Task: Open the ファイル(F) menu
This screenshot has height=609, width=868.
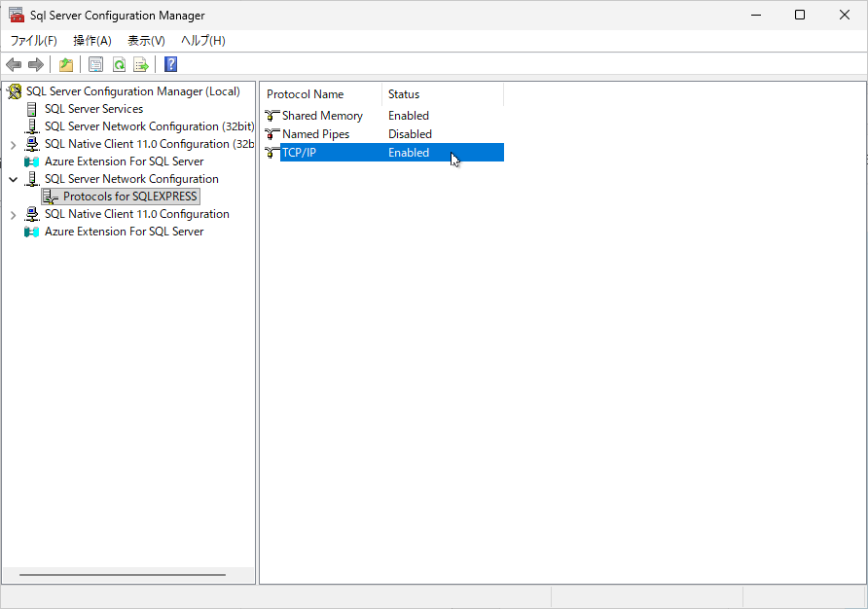Action: (x=33, y=41)
